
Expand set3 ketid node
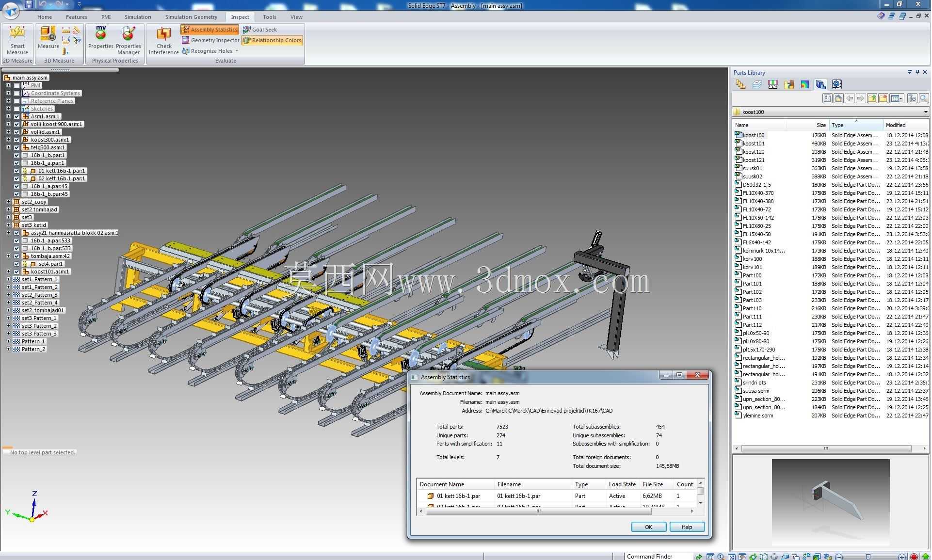(x=8, y=225)
